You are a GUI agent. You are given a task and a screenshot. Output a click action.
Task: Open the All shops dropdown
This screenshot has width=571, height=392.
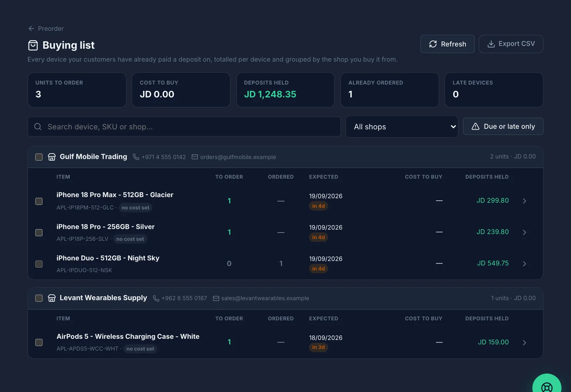(402, 127)
